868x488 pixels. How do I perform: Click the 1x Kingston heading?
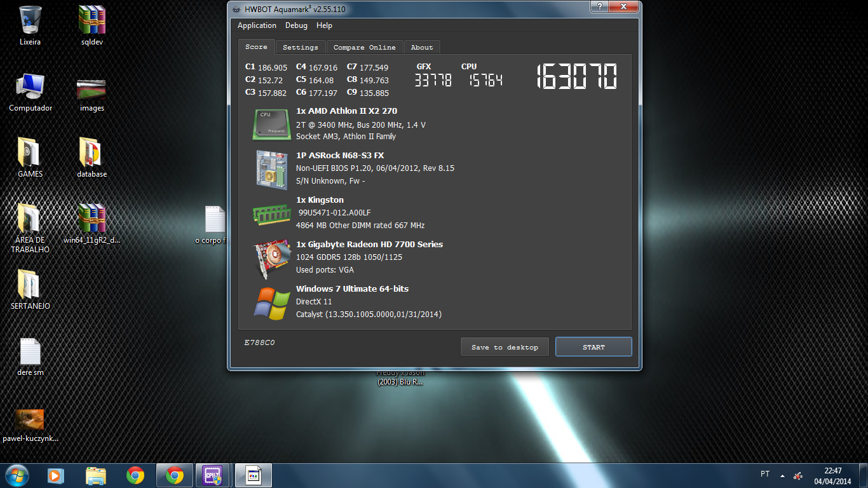point(320,200)
